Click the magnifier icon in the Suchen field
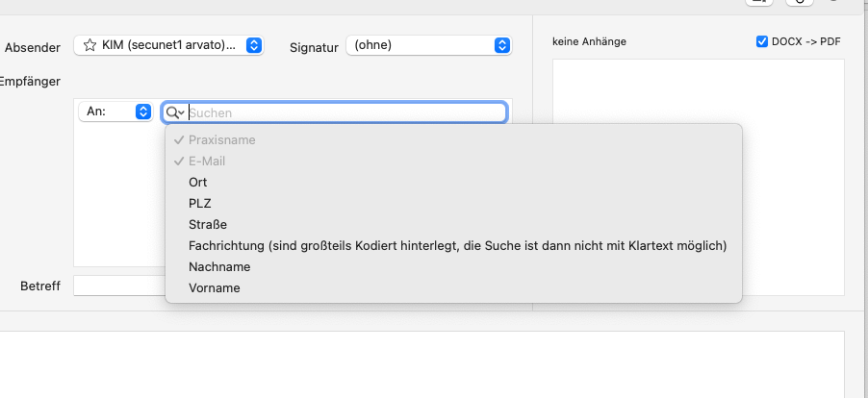Viewport: 868px width, 398px height. (174, 112)
